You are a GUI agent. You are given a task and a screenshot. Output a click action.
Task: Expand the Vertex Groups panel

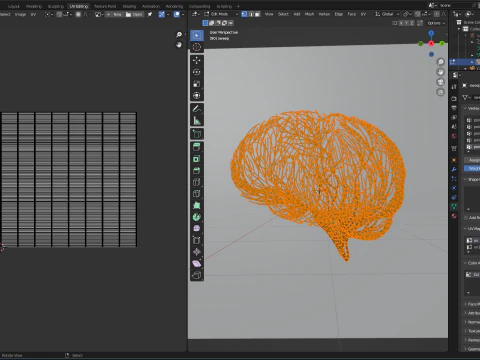(471, 108)
